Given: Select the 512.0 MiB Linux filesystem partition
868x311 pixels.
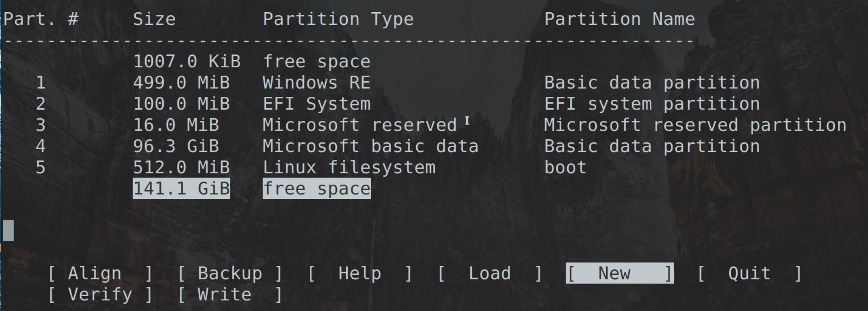Looking at the screenshot, I should [x=349, y=168].
